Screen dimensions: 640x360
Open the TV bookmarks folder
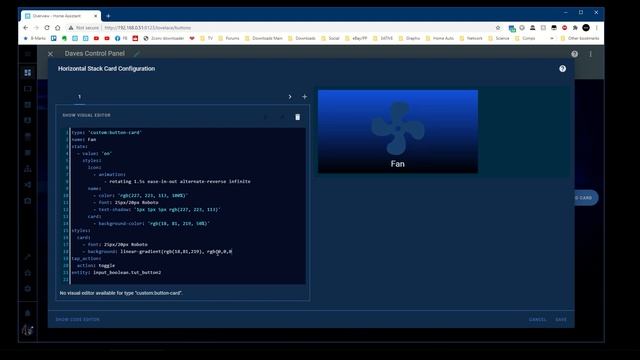point(207,38)
